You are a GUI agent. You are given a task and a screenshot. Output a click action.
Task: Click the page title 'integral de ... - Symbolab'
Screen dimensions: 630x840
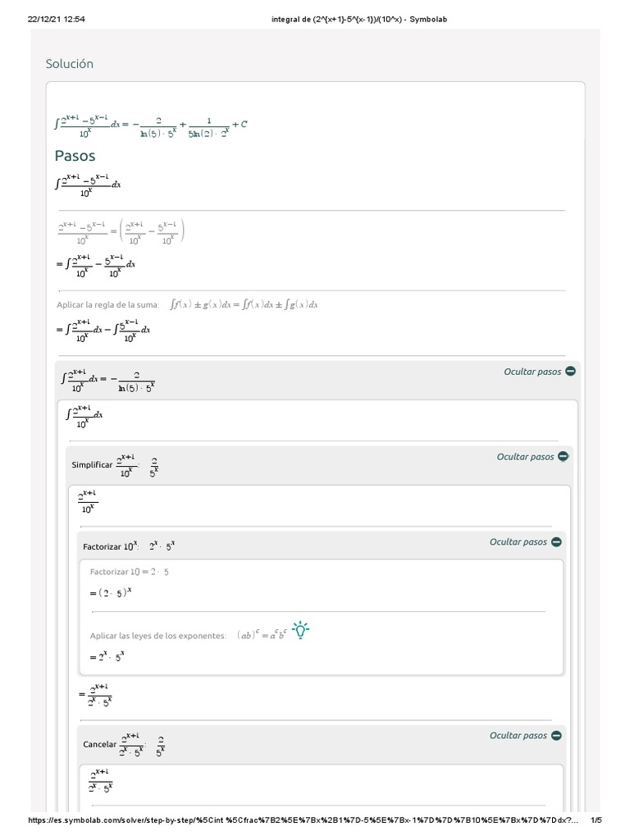359,19
